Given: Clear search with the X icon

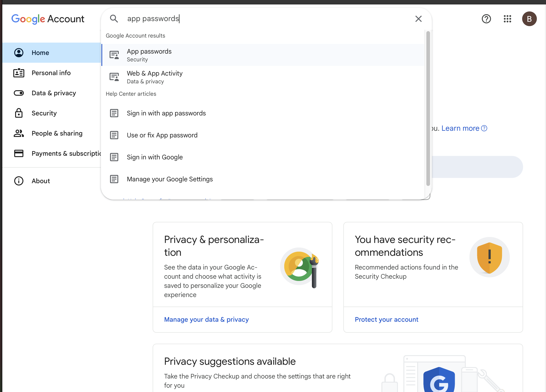Looking at the screenshot, I should pos(418,19).
